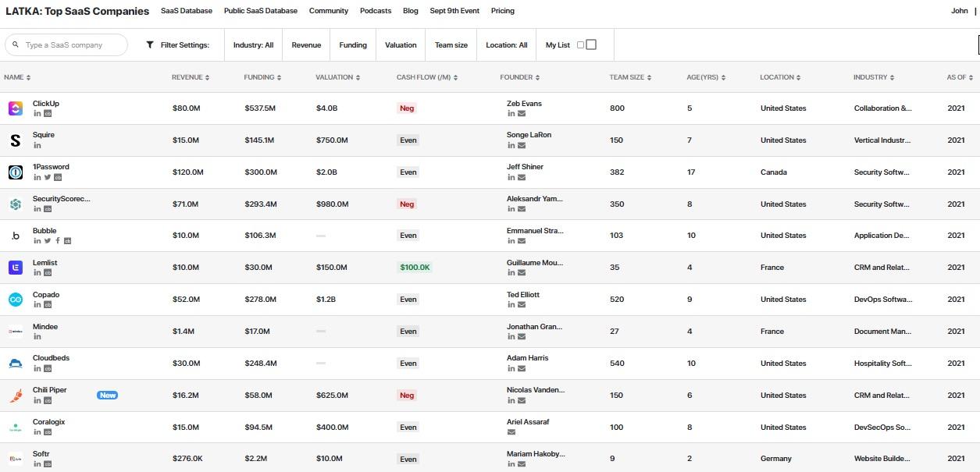This screenshot has width=980, height=472.
Task: Open Bubble's Twitter icon
Action: pos(48,241)
